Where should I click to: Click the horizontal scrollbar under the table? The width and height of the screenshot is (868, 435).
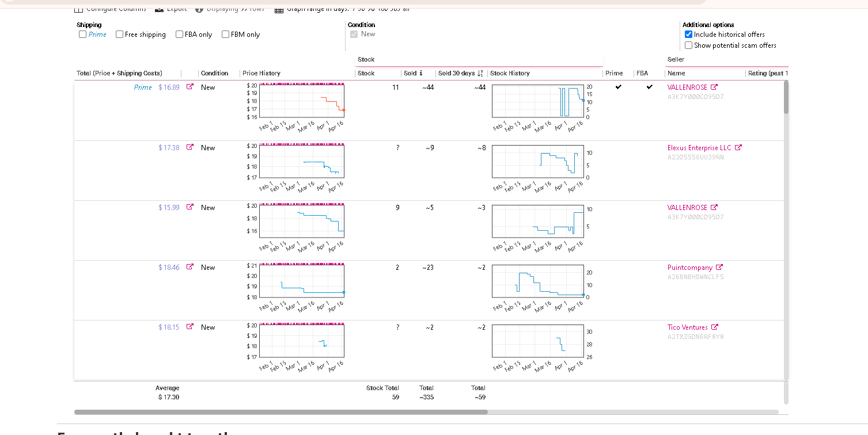coord(426,412)
